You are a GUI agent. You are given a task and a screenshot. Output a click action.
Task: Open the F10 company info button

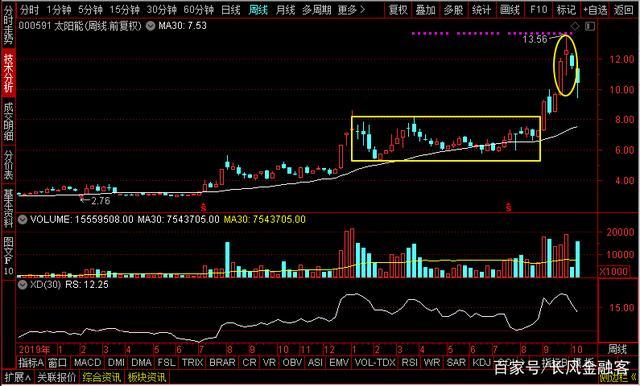pos(538,9)
